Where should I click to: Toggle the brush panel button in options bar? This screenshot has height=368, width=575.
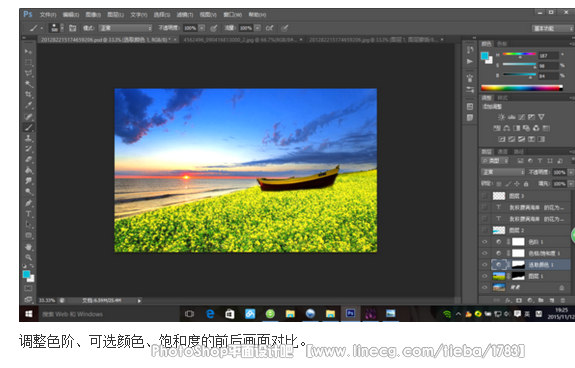pos(73,28)
